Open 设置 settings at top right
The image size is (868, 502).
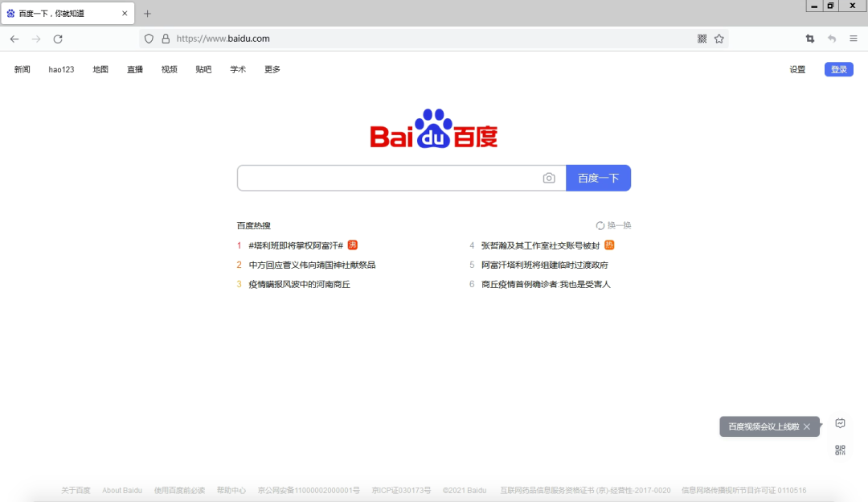(x=797, y=69)
